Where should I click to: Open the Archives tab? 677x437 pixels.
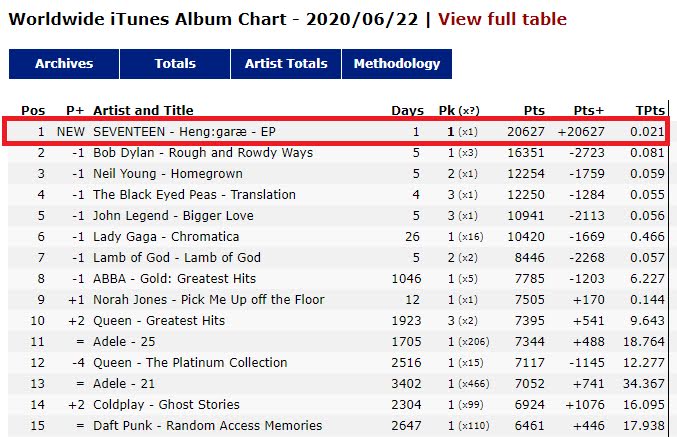pos(64,64)
